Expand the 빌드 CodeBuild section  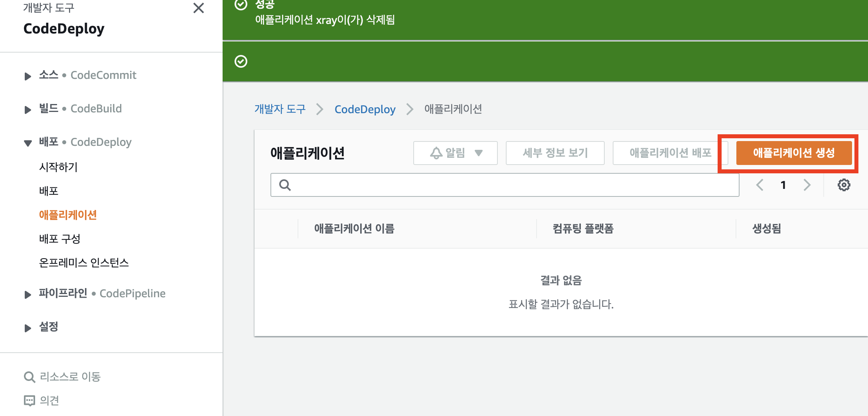(28, 109)
